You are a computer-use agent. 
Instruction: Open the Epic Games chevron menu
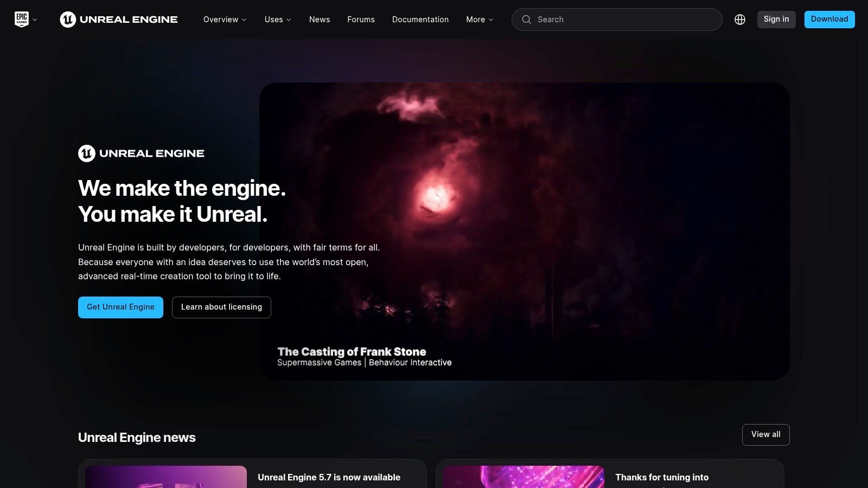[x=35, y=21]
